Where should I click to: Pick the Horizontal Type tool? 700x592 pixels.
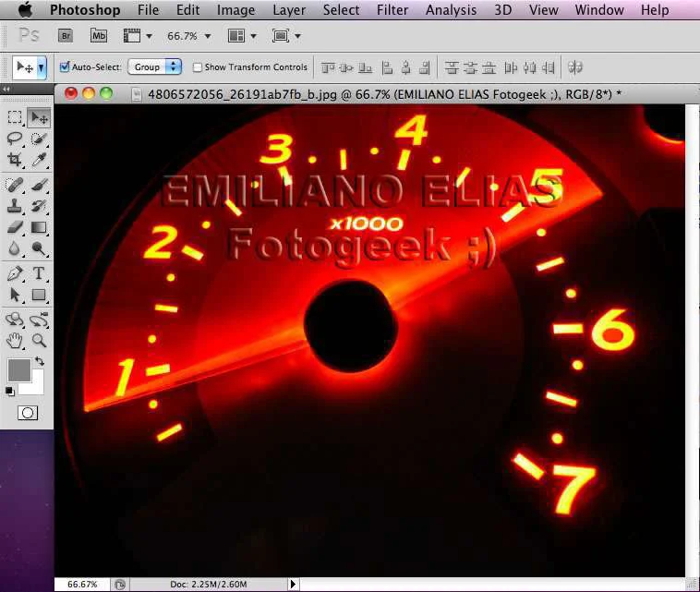point(39,272)
